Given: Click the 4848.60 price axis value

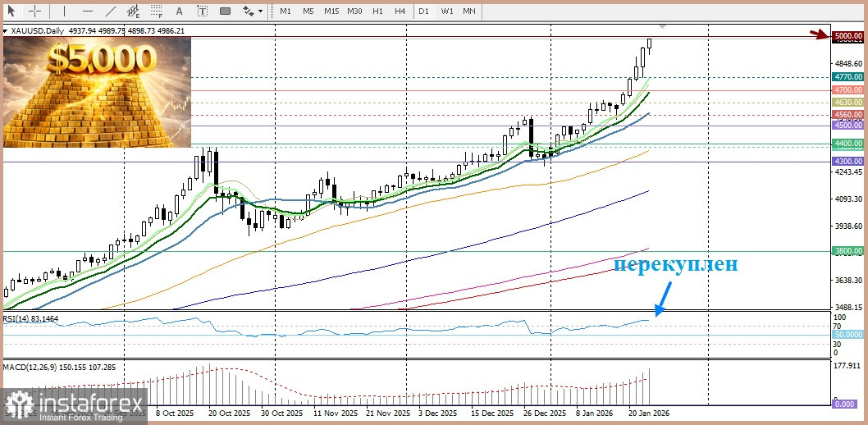Looking at the screenshot, I should pyautogui.click(x=850, y=64).
